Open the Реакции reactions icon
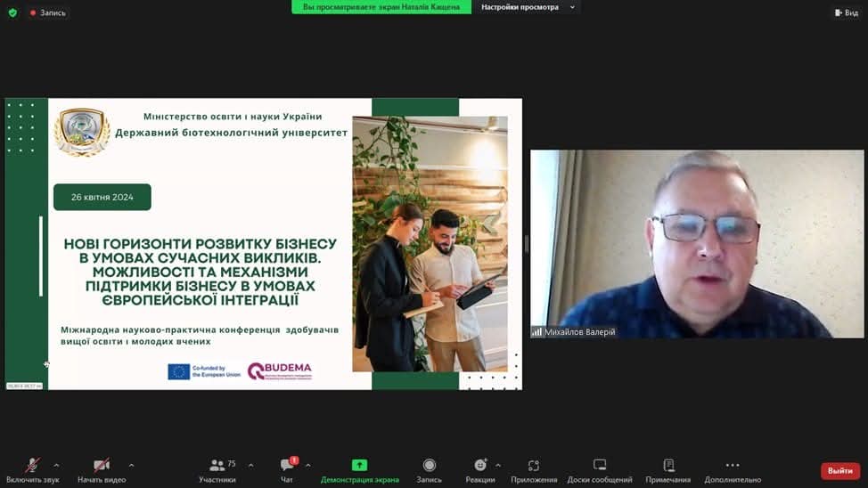Screen dimensions: 868x488 tap(480, 466)
